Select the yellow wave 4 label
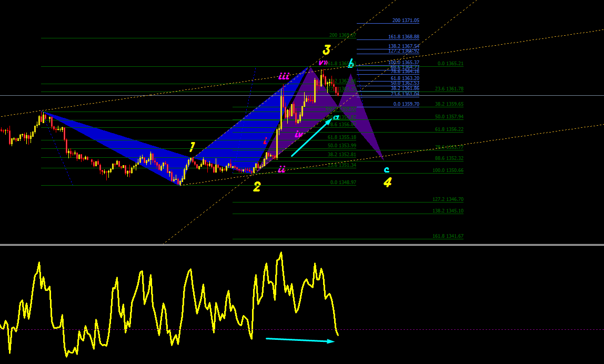The height and width of the screenshot is (364, 604). pyautogui.click(x=388, y=182)
